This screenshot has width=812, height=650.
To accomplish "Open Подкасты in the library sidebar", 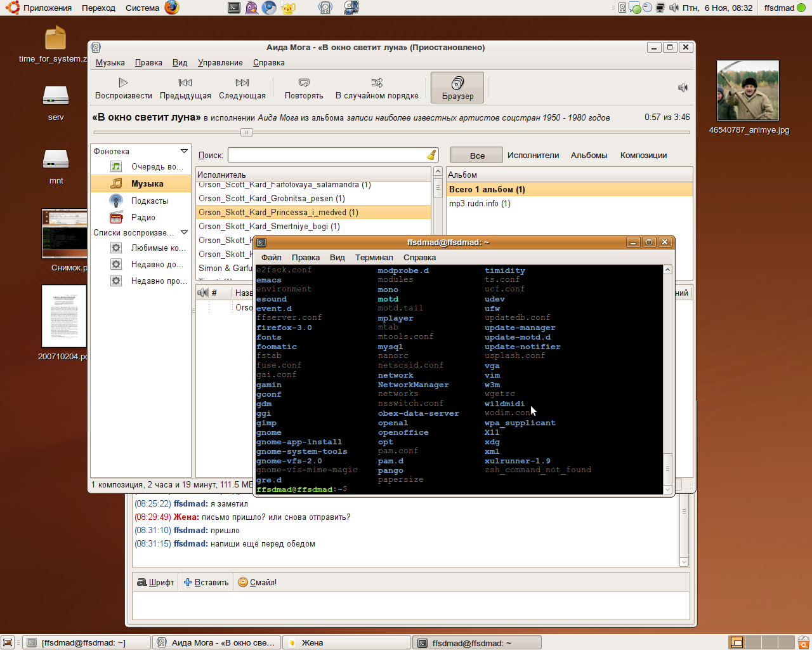I will (149, 201).
